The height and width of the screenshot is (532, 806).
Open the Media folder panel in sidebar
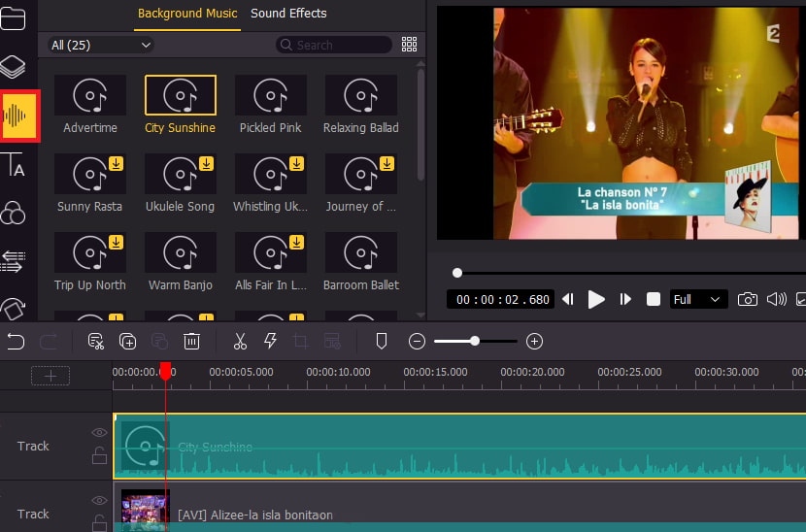click(13, 18)
